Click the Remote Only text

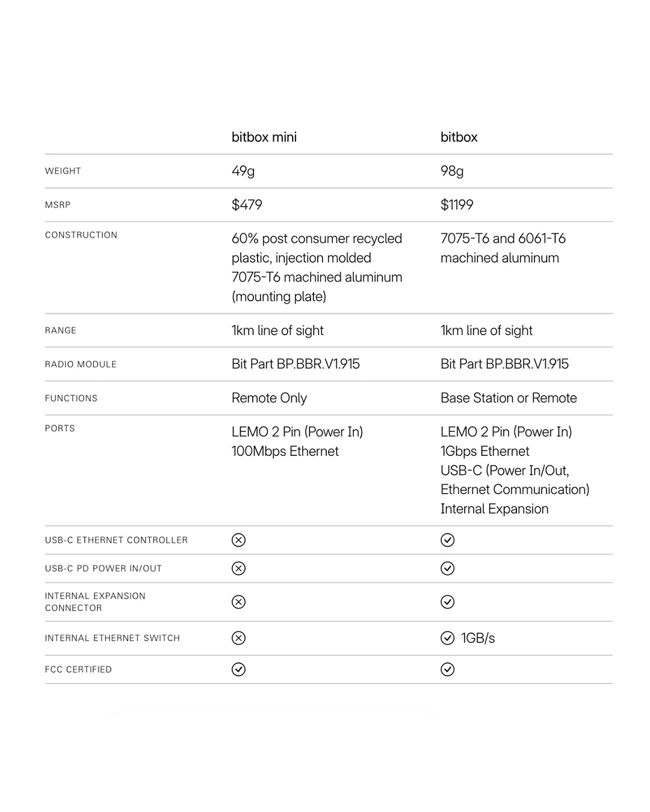pyautogui.click(x=269, y=398)
